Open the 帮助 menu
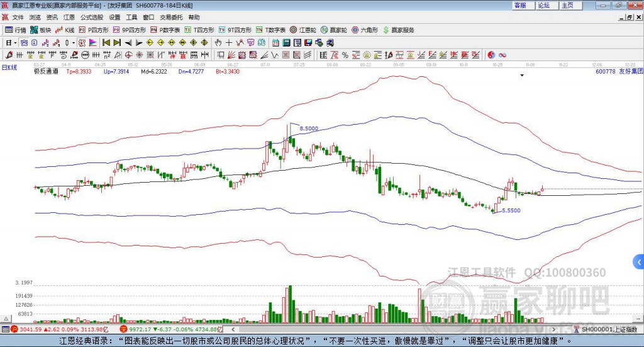The width and height of the screenshot is (644, 347). pyautogui.click(x=194, y=17)
